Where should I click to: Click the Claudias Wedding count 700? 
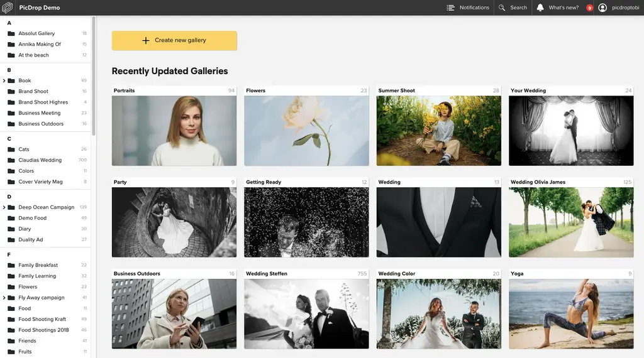click(x=82, y=160)
